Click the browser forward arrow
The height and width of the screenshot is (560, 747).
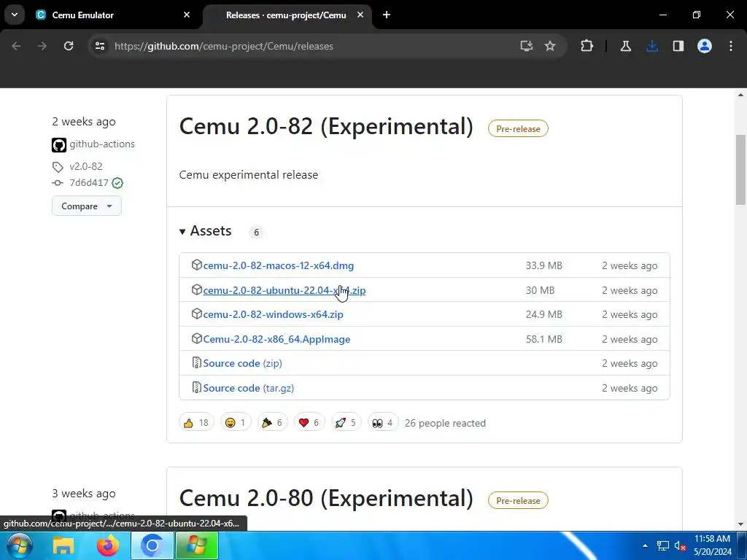point(42,46)
